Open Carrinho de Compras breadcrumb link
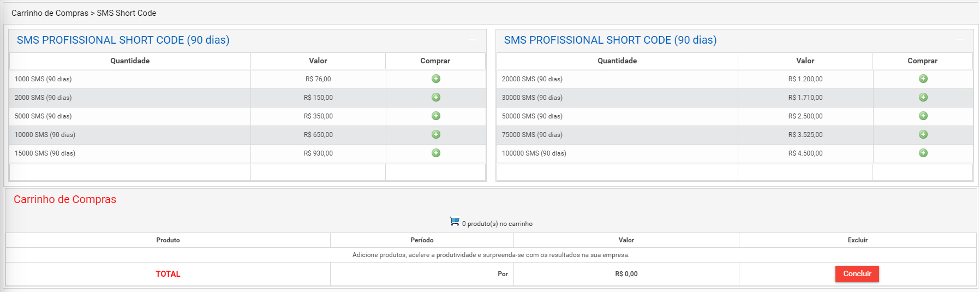Viewport: 980px width, 292px height. pyautogui.click(x=50, y=13)
